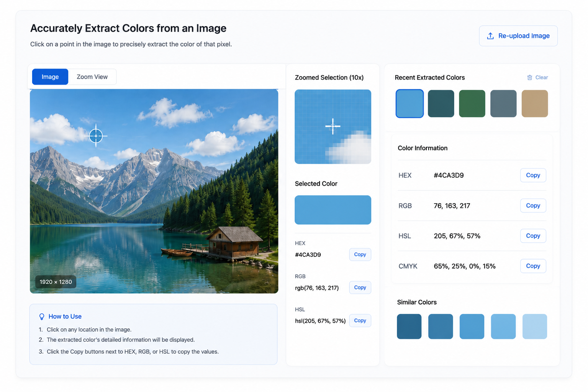
Task: Copy HEX in Color Information panel
Action: pyautogui.click(x=533, y=175)
